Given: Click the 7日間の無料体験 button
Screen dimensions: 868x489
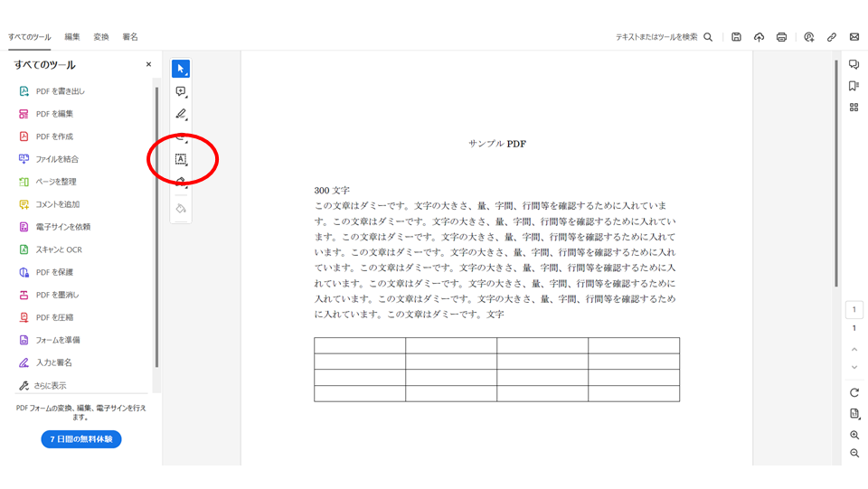Looking at the screenshot, I should tap(81, 439).
